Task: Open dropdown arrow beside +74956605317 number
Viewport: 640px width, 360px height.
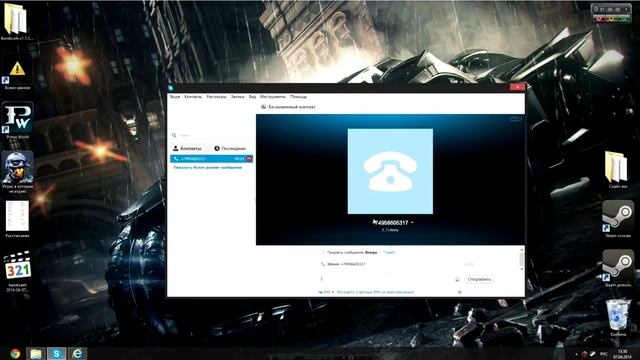Action: tap(412, 223)
